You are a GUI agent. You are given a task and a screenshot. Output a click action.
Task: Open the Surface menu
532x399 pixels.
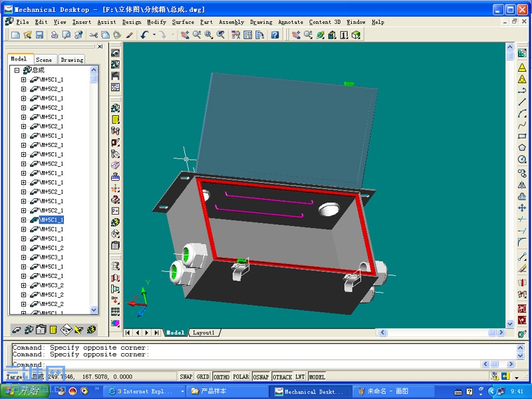[x=183, y=22]
